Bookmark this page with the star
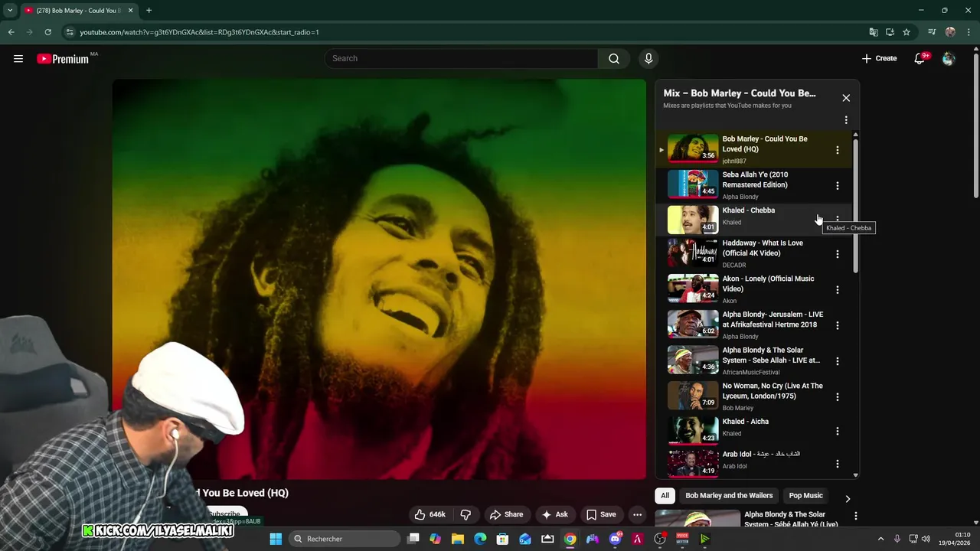Image resolution: width=980 pixels, height=551 pixels. pyautogui.click(x=906, y=32)
